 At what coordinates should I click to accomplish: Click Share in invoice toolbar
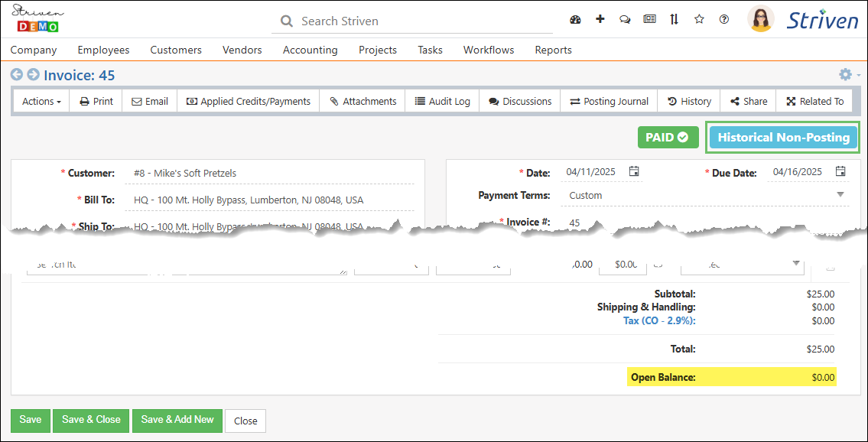click(x=749, y=101)
